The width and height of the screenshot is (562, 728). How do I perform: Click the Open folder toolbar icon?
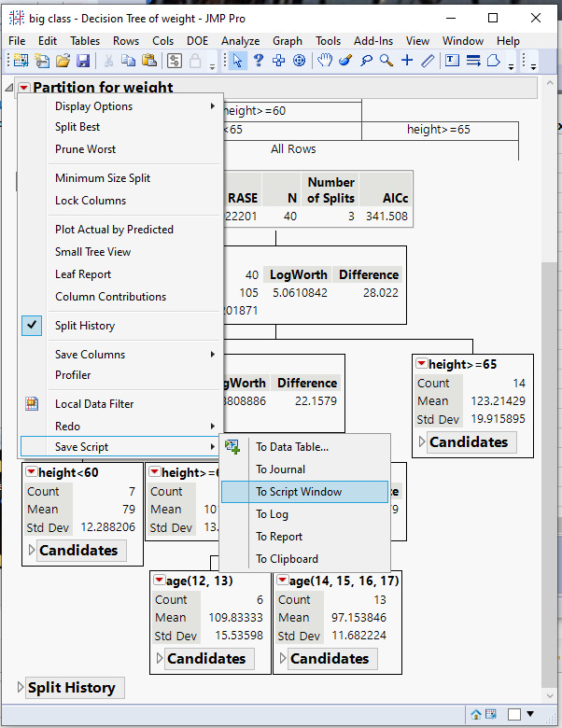(63, 61)
